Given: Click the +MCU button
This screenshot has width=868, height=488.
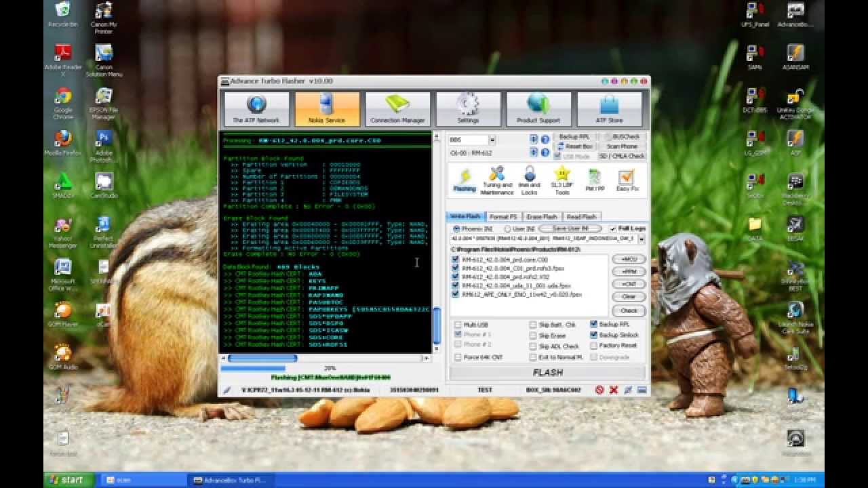Looking at the screenshot, I should pos(629,260).
